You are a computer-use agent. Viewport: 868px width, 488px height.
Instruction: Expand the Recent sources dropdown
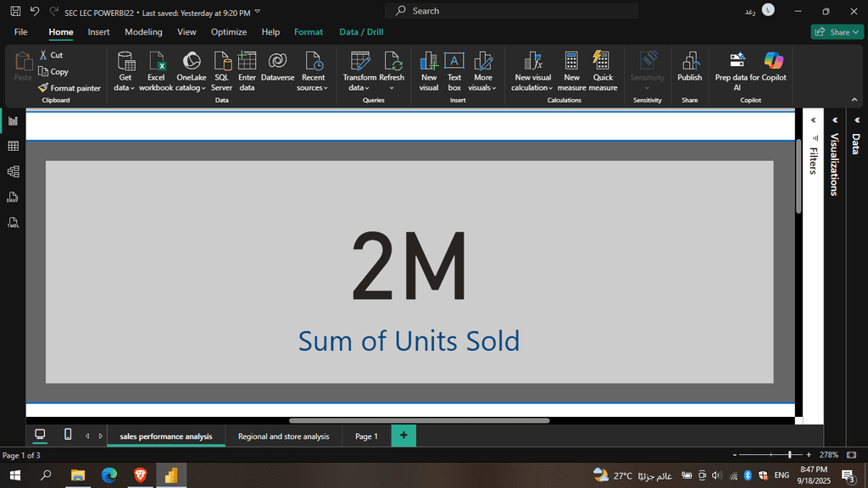pyautogui.click(x=313, y=87)
